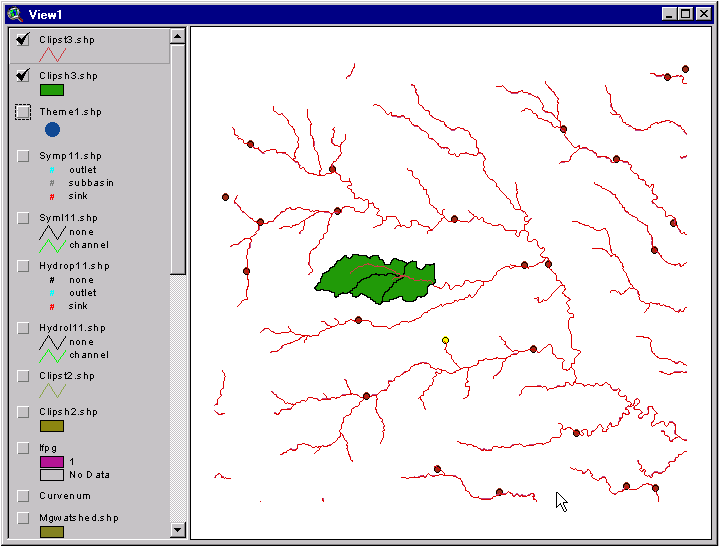Maximize the View1 window
720x547 pixels.
click(685, 14)
